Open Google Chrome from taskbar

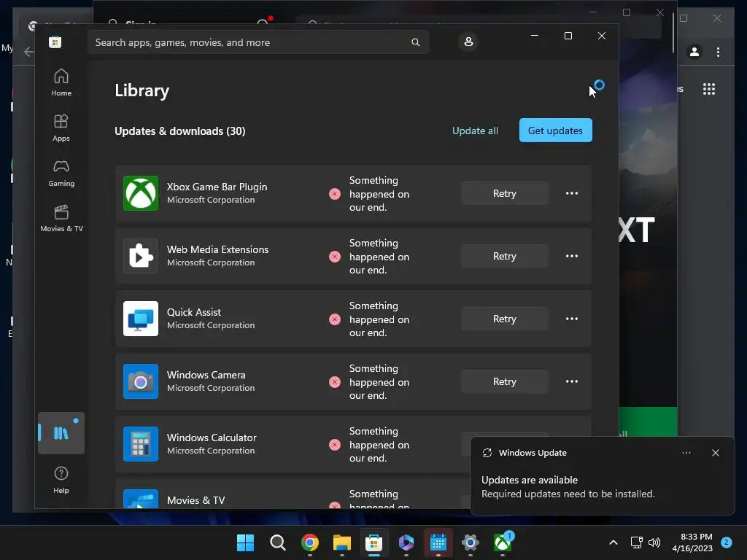tap(310, 542)
